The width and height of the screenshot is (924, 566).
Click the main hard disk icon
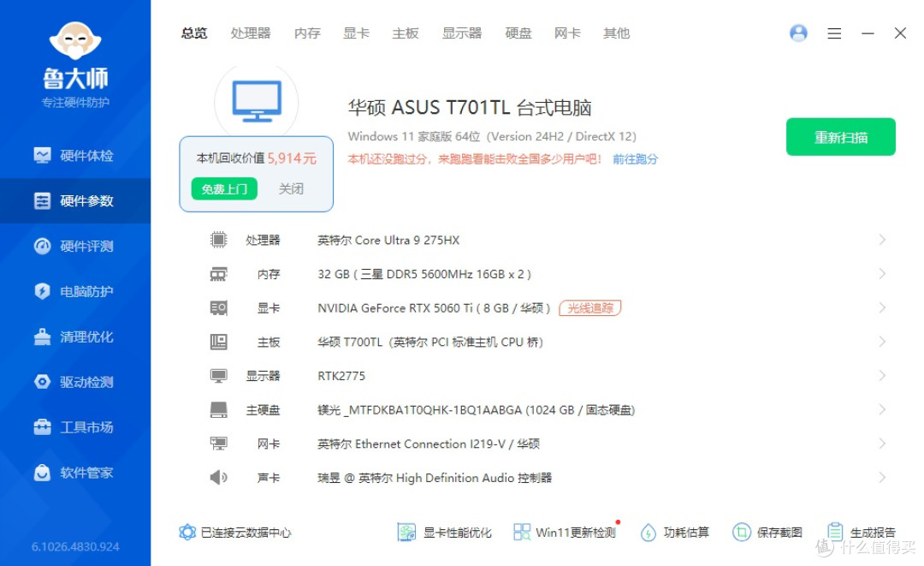[x=219, y=410]
